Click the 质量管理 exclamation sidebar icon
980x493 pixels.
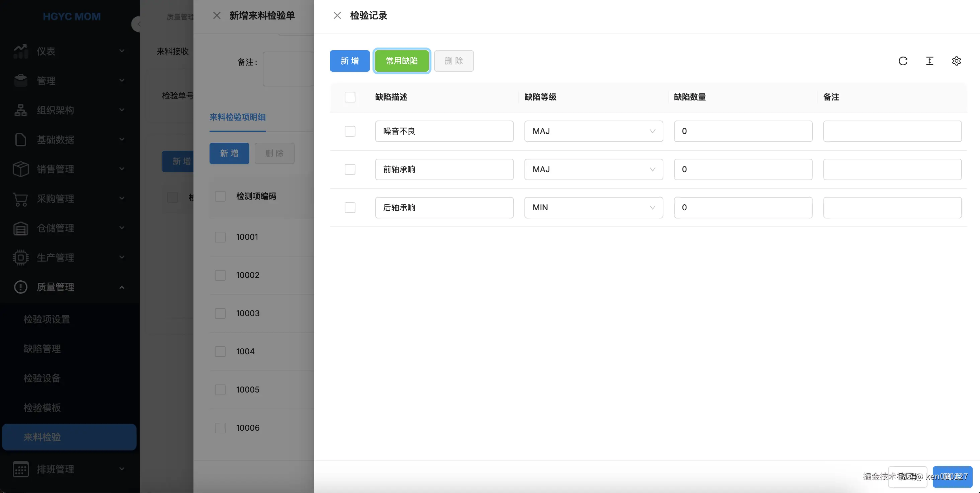coord(20,287)
